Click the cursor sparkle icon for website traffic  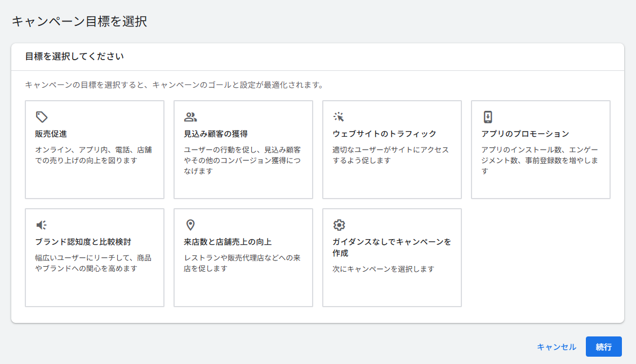click(x=339, y=117)
